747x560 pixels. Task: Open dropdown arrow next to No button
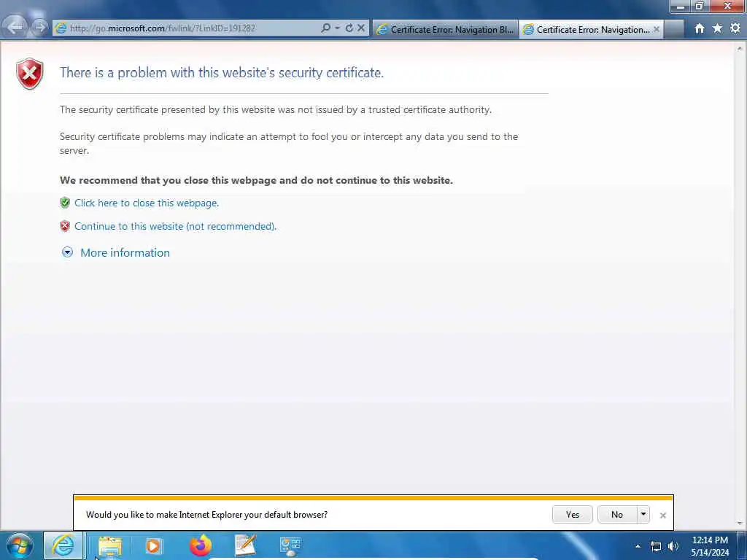[x=643, y=515]
